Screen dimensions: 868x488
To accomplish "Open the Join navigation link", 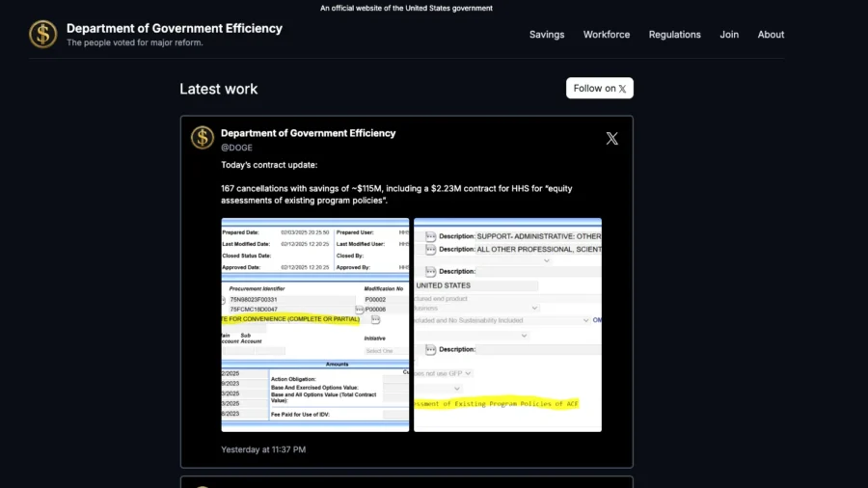I will click(x=729, y=35).
